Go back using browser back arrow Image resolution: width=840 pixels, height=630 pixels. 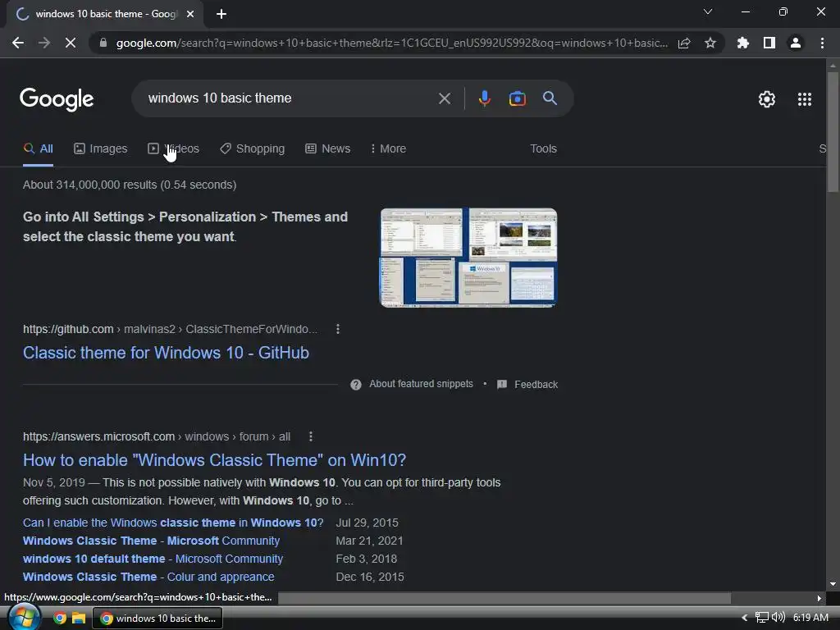(18, 43)
